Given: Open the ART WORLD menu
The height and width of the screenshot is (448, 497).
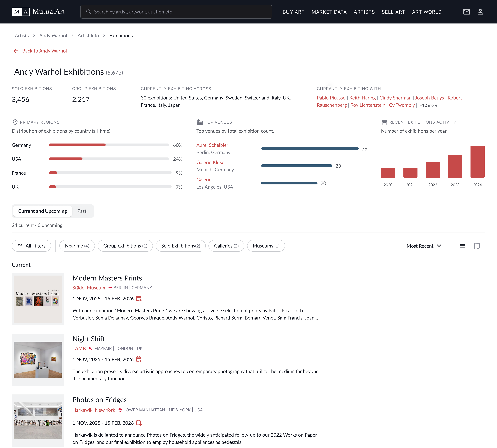Looking at the screenshot, I should pyautogui.click(x=427, y=12).
